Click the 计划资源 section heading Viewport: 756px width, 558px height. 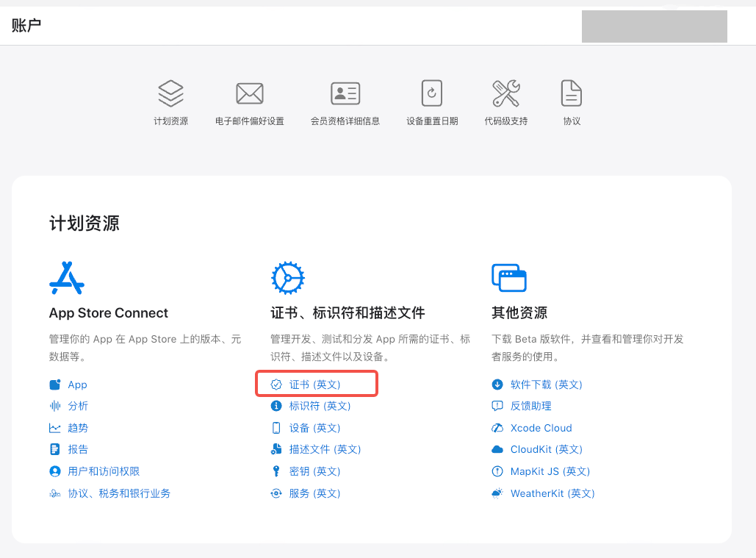[84, 223]
